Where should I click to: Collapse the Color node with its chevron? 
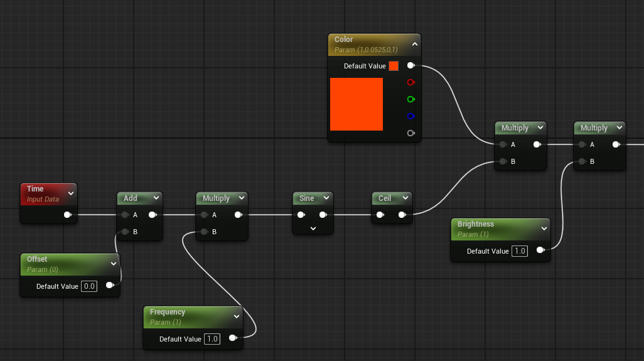(x=415, y=44)
